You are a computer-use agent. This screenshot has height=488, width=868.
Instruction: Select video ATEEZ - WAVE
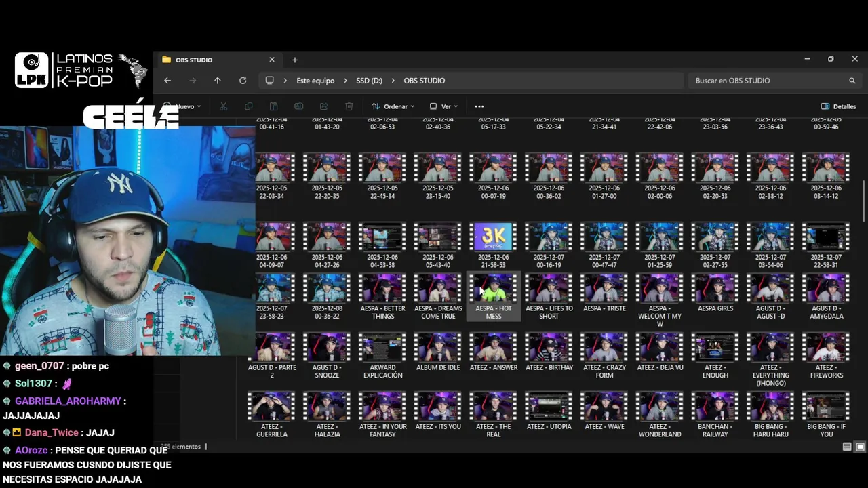[x=605, y=411]
